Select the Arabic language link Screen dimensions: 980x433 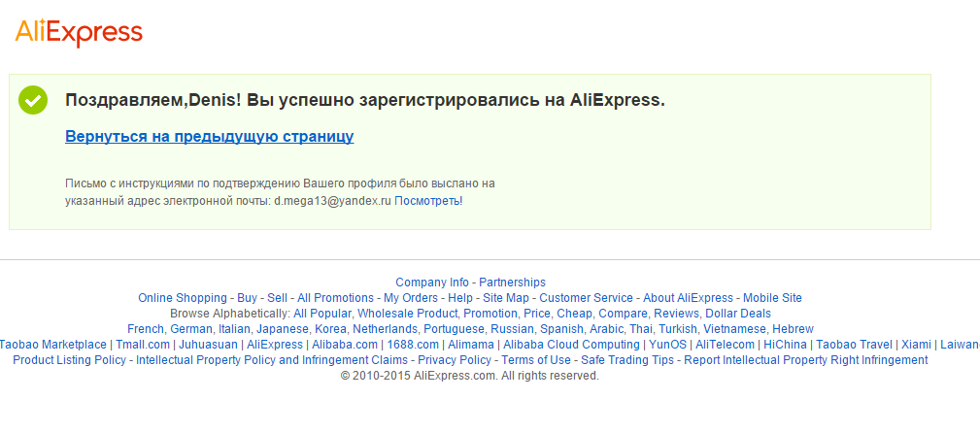tap(606, 329)
